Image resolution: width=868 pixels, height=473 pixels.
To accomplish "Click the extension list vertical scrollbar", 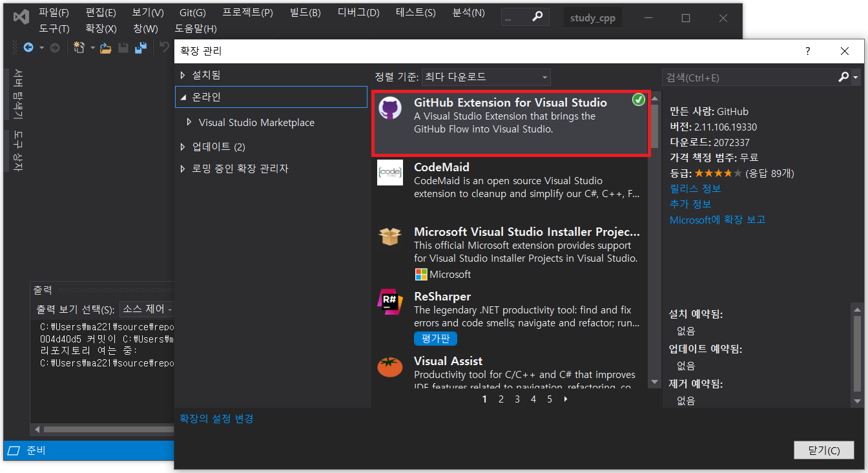I will (x=654, y=240).
